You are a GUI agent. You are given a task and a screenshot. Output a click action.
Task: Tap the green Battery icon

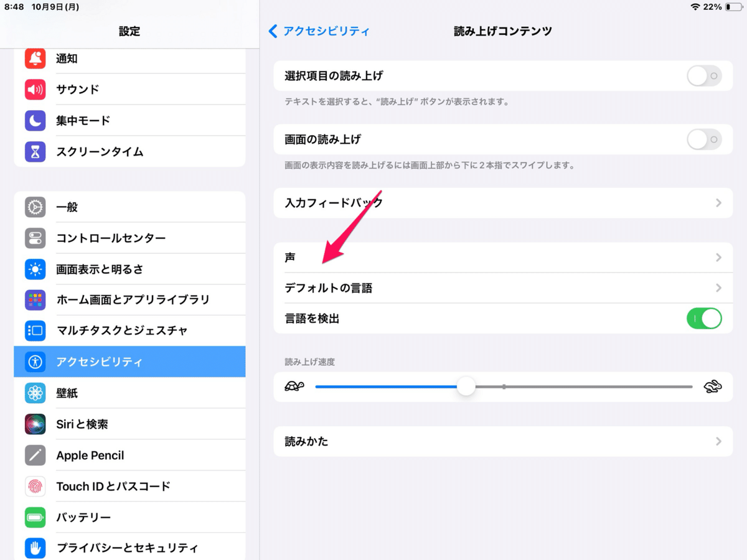pos(35,518)
